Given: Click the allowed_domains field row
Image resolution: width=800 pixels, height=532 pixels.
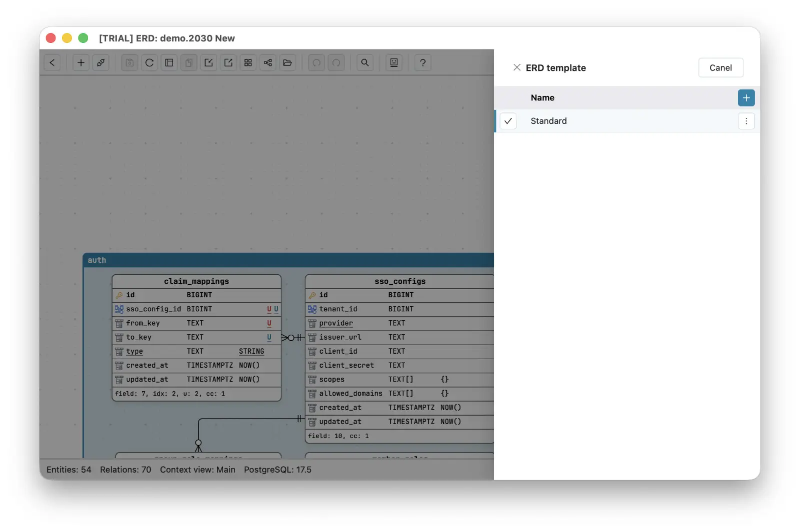Looking at the screenshot, I should pos(400,394).
